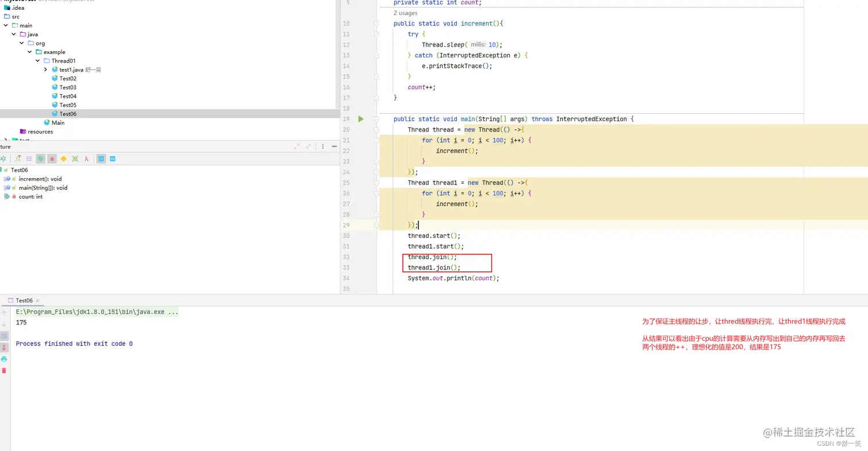
Task: Close the Test06 run tab
Action: point(38,300)
